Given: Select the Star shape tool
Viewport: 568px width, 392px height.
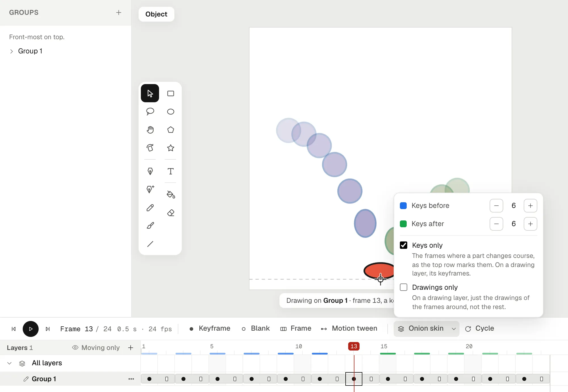Looking at the screenshot, I should coord(171,148).
